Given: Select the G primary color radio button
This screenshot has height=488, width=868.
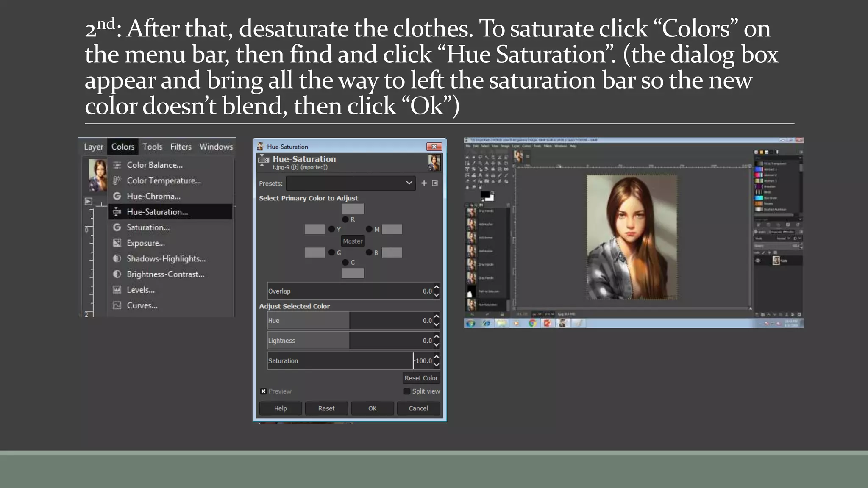Looking at the screenshot, I should [x=331, y=252].
